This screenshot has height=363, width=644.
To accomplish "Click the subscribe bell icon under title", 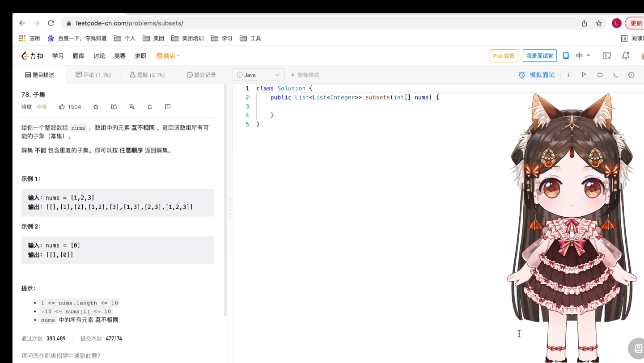I will coord(150,107).
